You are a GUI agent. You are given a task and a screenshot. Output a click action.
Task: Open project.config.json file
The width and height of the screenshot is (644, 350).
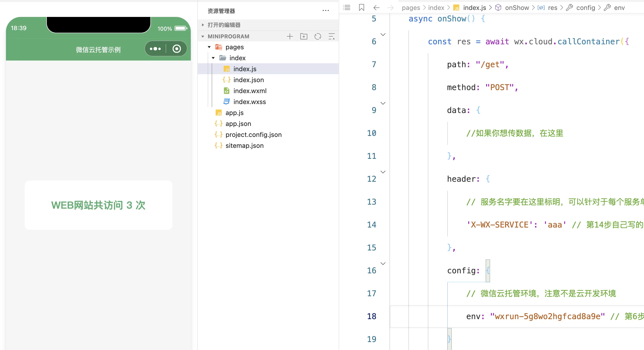pos(253,135)
